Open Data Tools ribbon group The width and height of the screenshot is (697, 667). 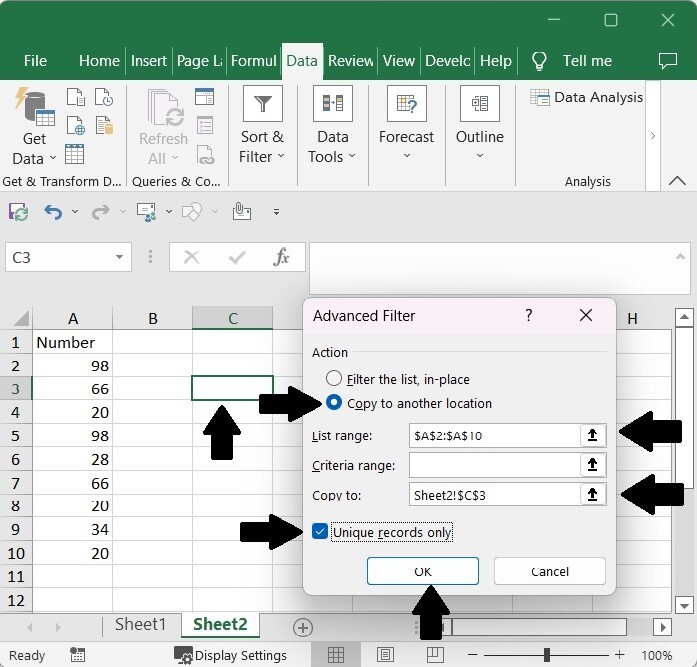(332, 127)
